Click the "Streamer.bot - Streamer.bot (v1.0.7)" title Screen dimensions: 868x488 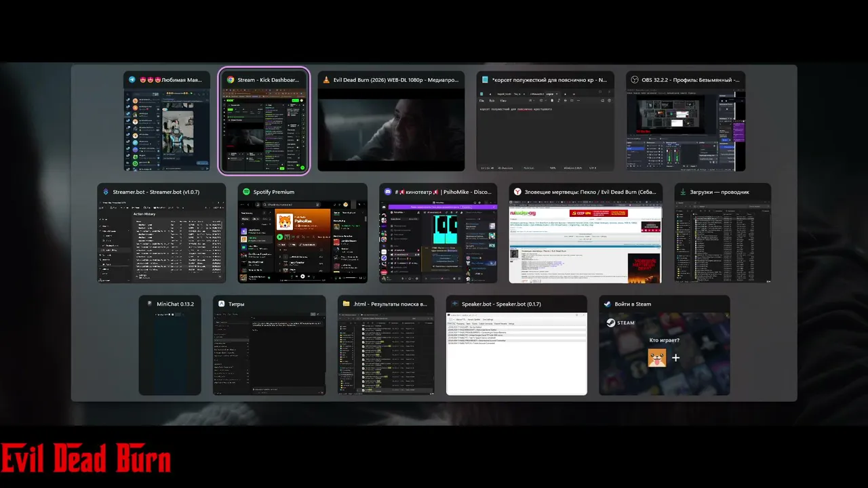(157, 192)
